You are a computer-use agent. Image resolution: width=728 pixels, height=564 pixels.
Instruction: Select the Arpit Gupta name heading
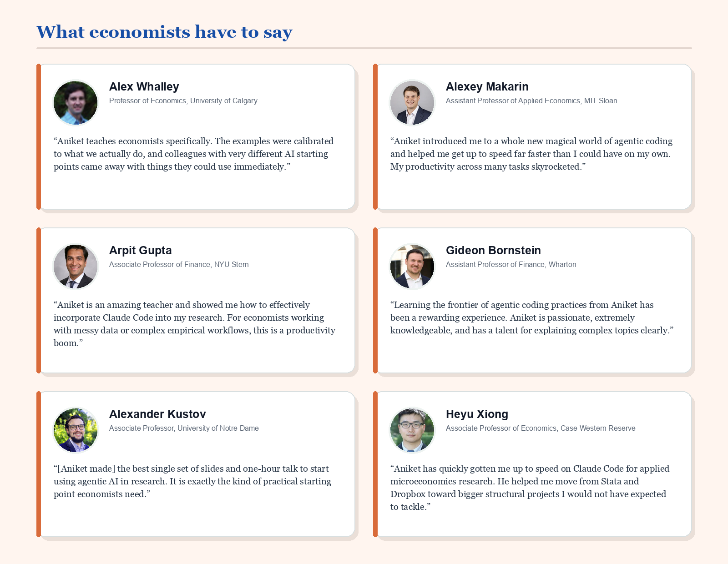(x=140, y=250)
